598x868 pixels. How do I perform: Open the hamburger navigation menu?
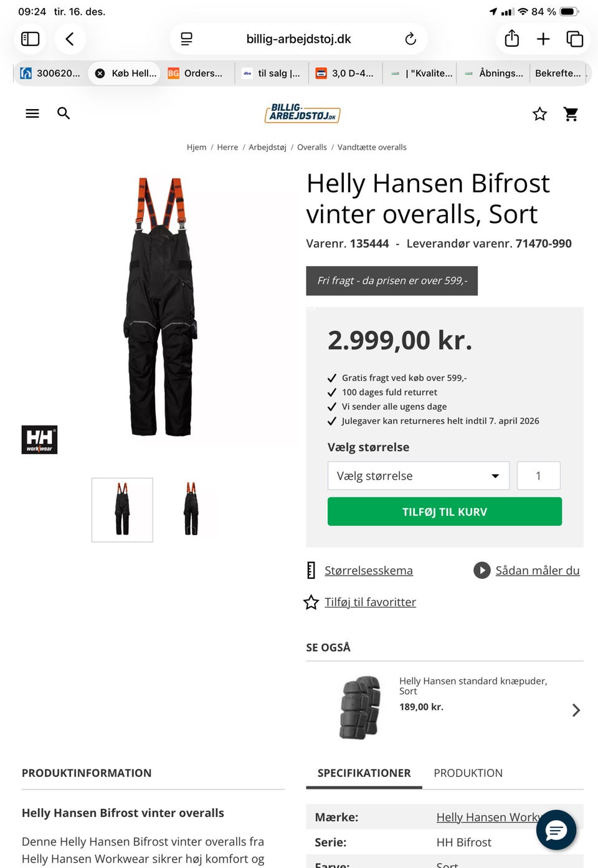(32, 113)
